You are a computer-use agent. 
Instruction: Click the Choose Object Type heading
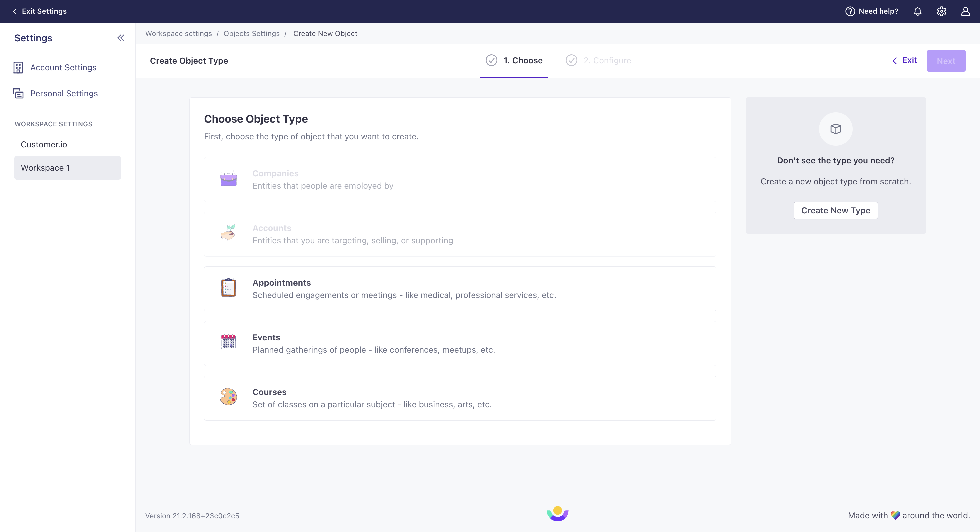[x=256, y=119]
